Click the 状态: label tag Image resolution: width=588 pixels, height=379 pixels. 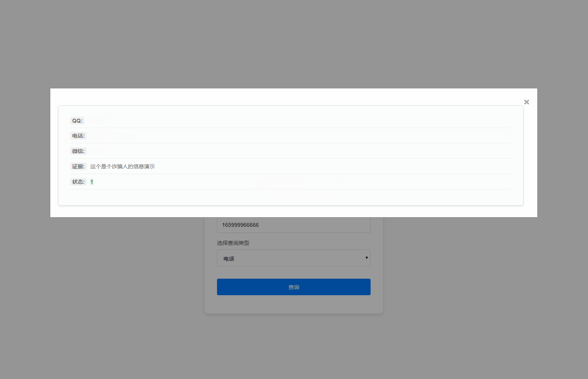click(78, 182)
